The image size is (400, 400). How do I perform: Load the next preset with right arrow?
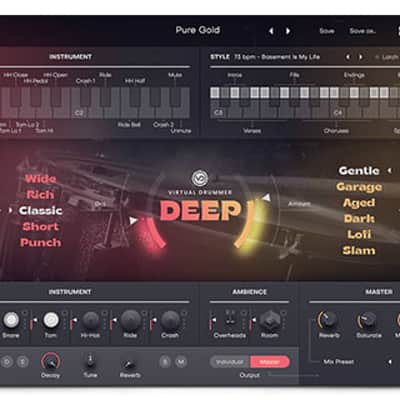pyautogui.click(x=288, y=31)
